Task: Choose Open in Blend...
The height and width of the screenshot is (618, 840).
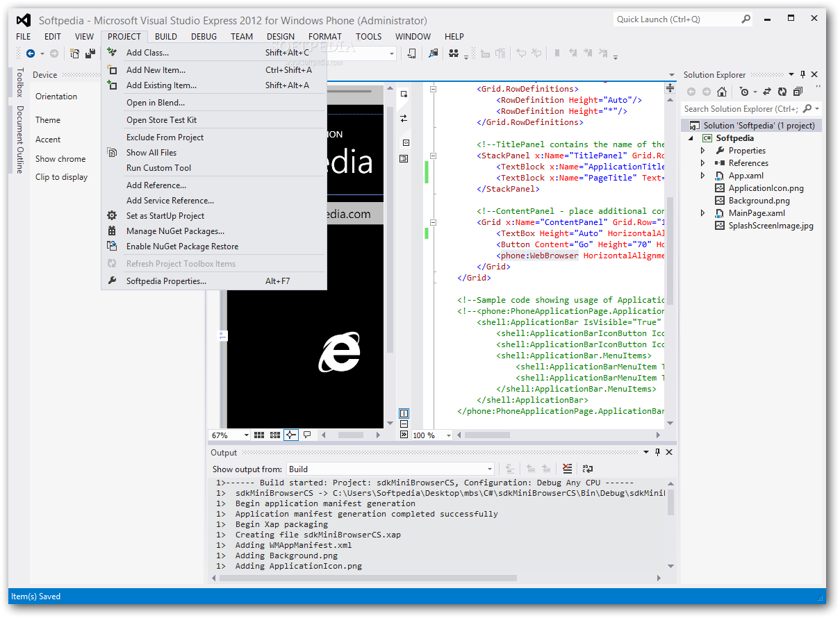Action: [214, 103]
